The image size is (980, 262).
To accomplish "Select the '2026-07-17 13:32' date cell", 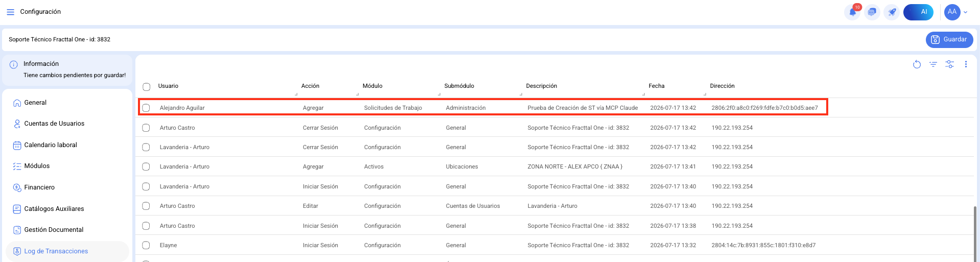I will pyautogui.click(x=673, y=245).
